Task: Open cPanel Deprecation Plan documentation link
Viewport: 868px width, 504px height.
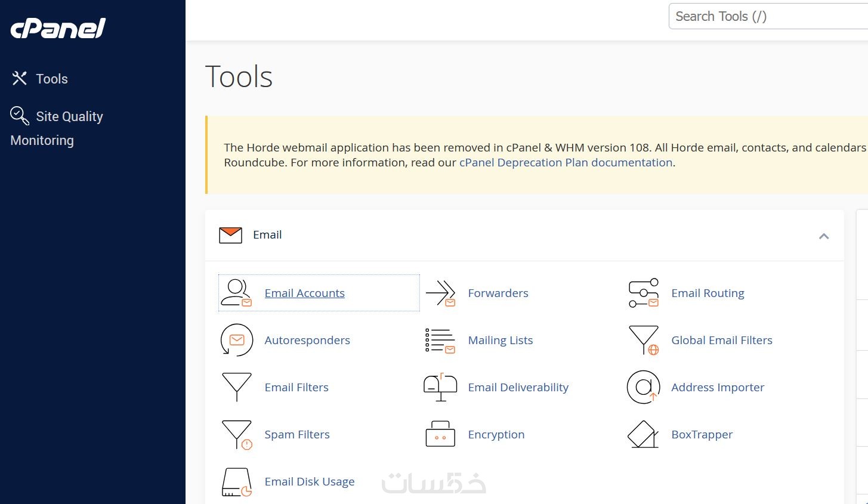Action: pyautogui.click(x=566, y=163)
